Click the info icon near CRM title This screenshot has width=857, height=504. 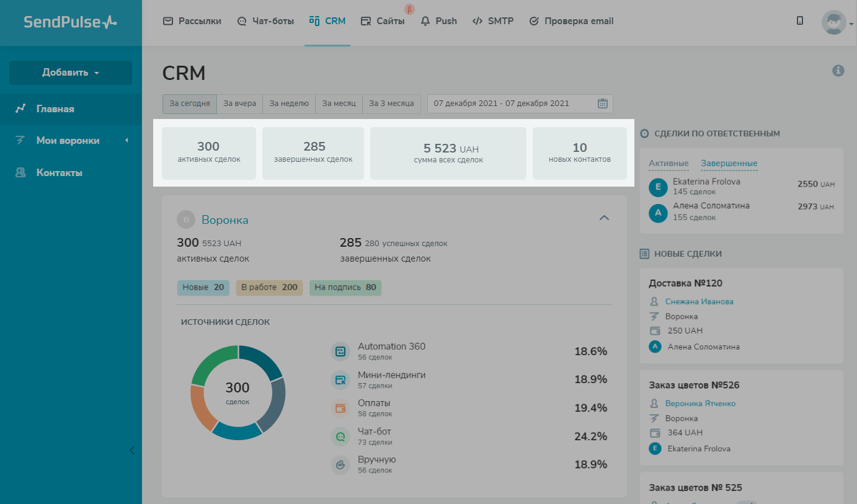838,71
